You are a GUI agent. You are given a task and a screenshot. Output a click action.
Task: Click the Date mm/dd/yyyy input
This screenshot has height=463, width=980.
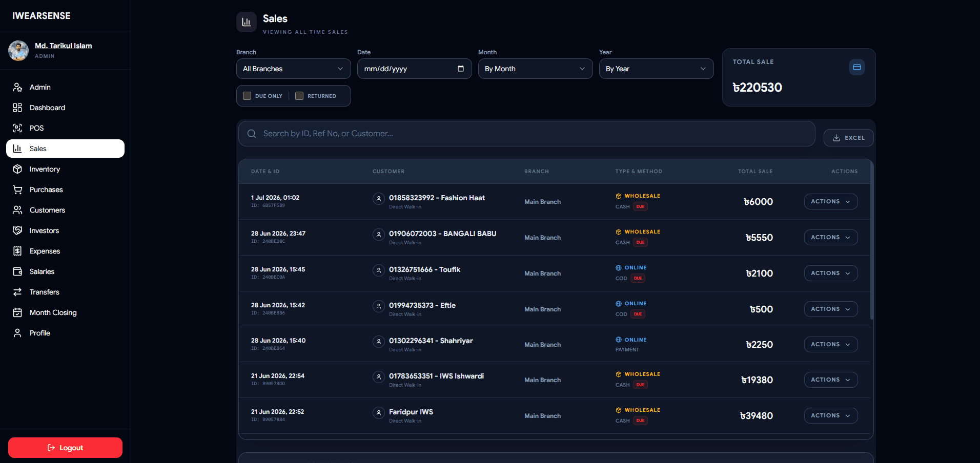(x=415, y=69)
